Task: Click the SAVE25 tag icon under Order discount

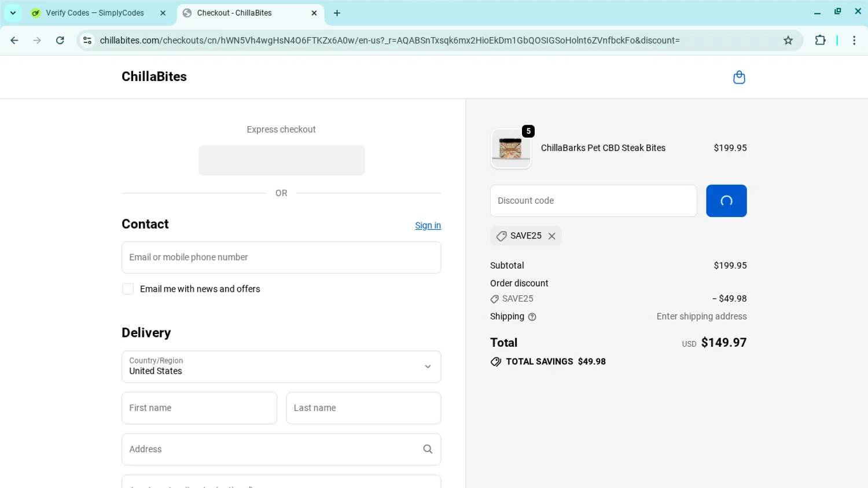Action: 494,299
